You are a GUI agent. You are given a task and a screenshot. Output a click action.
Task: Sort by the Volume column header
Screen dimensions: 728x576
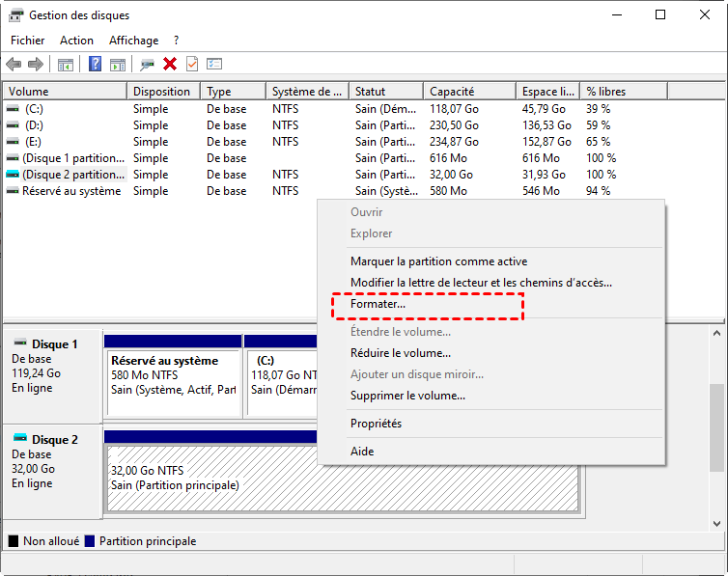(65, 92)
